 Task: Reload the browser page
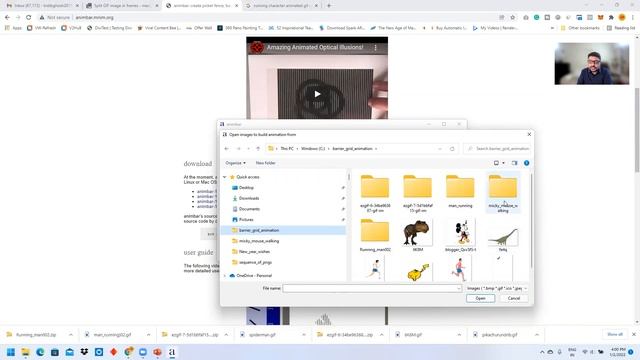29,17
